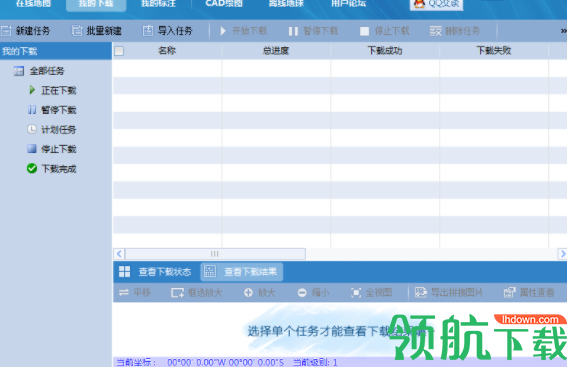
Task: Click the 我的下载 sidebar panel header
Action: pyautogui.click(x=56, y=51)
